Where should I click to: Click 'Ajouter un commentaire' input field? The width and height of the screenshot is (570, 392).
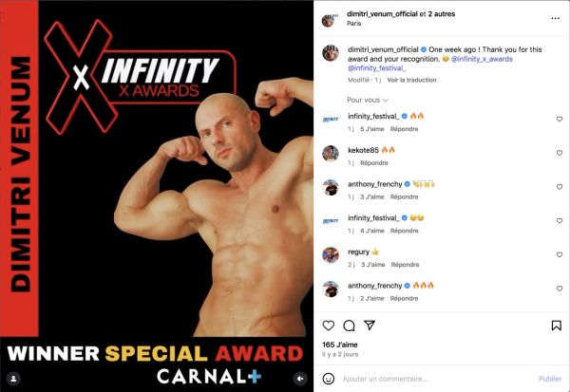pos(436,379)
